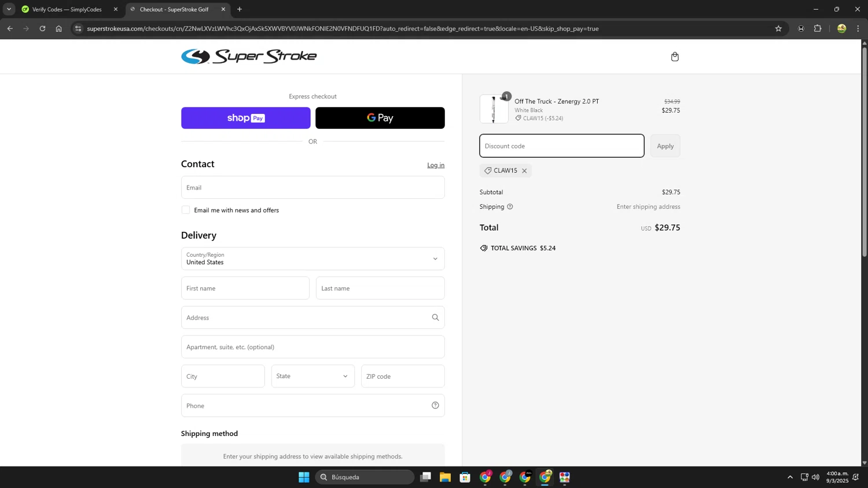Viewport: 868px width, 488px height.
Task: Open the Chrome three-dot menu
Action: click(x=858, y=28)
